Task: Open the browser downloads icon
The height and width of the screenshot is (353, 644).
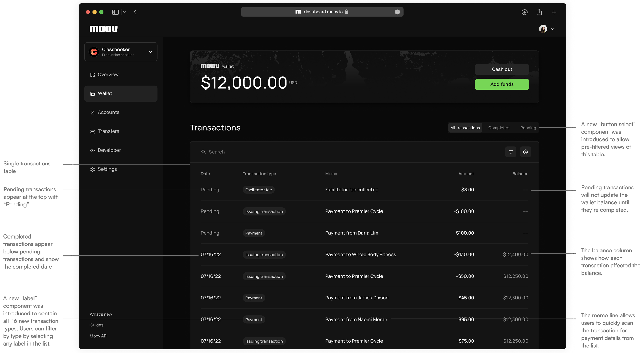Action: click(x=524, y=12)
